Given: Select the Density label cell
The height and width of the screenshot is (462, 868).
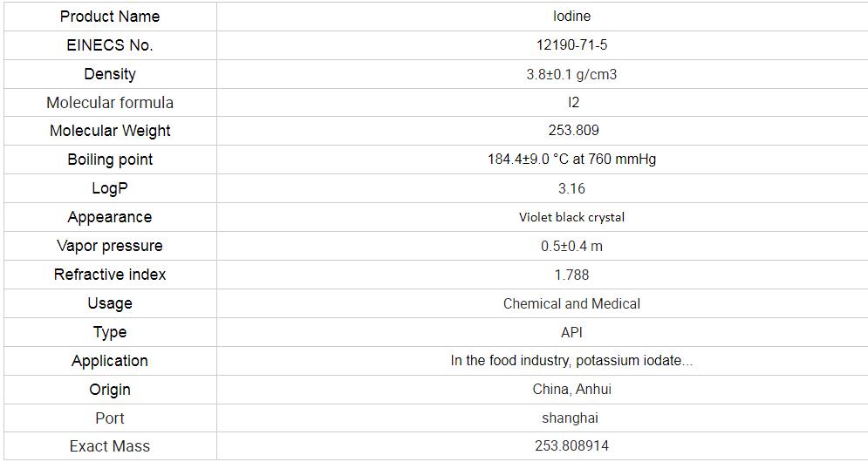Looking at the screenshot, I should 109,74.
